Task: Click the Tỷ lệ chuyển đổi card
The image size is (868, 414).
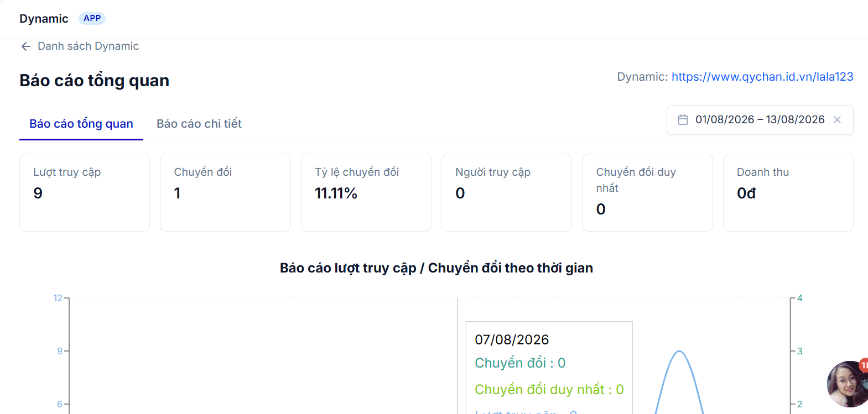Action: click(x=366, y=192)
